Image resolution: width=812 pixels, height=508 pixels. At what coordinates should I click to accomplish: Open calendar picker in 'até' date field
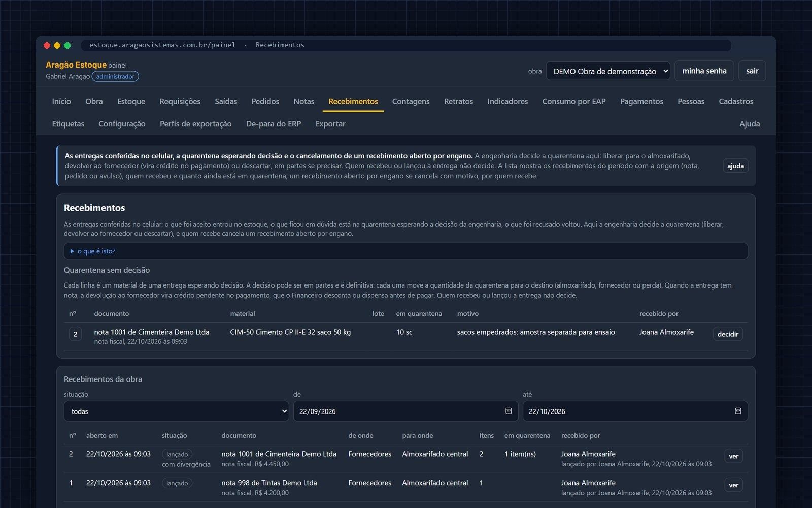[738, 411]
